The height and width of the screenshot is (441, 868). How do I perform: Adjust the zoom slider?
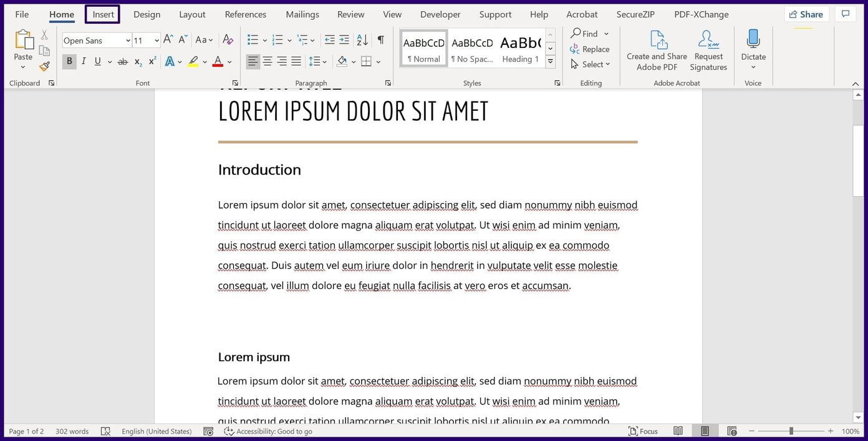tap(791, 431)
